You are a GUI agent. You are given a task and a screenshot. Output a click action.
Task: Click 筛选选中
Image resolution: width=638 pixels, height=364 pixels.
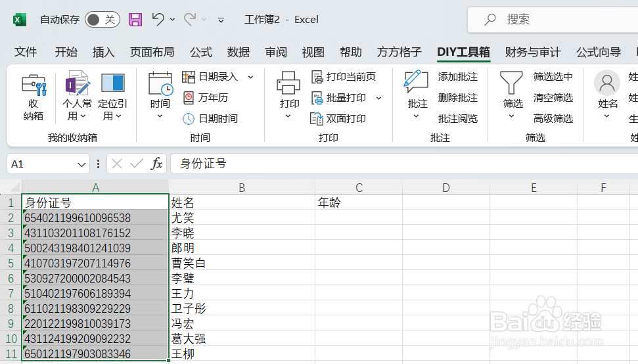tap(553, 76)
